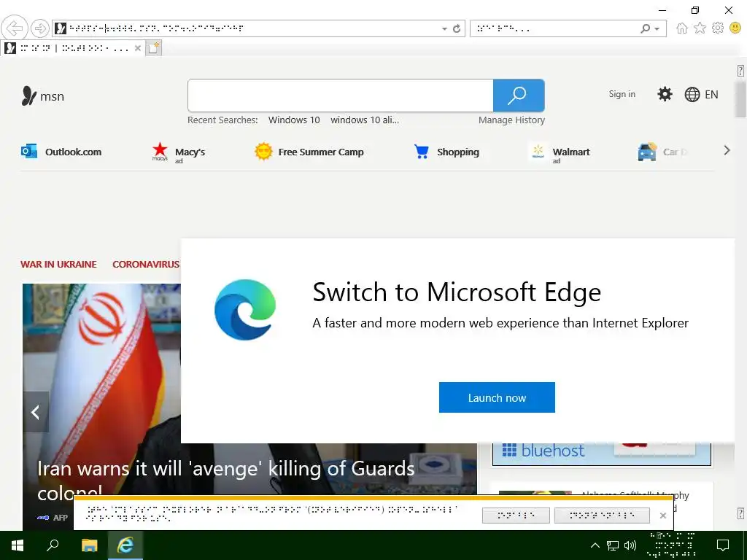This screenshot has height=560, width=747.
Task: Click the volume speaker tray icon
Action: click(x=630, y=545)
